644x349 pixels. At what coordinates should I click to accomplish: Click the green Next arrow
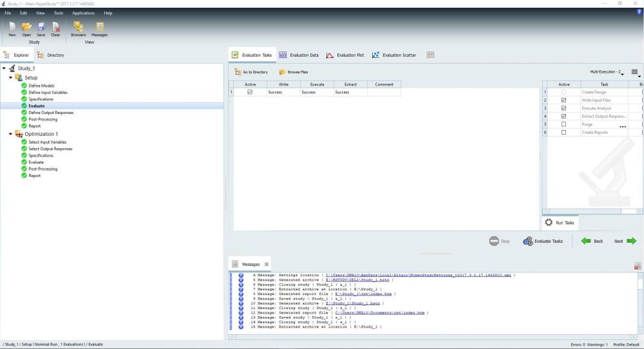632,241
